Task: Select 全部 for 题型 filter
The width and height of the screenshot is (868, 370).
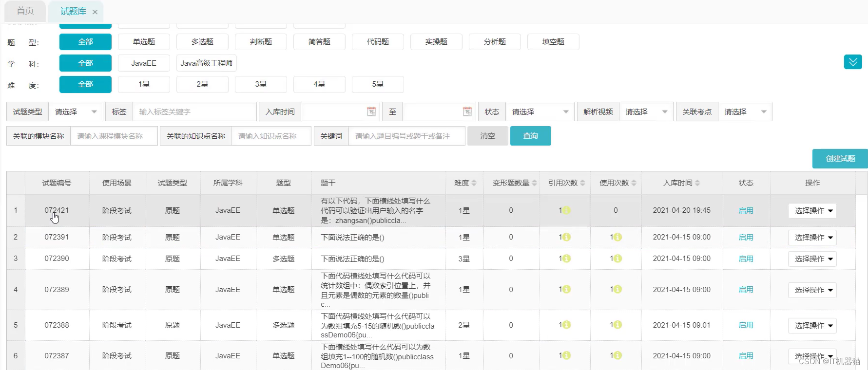Action: [85, 42]
